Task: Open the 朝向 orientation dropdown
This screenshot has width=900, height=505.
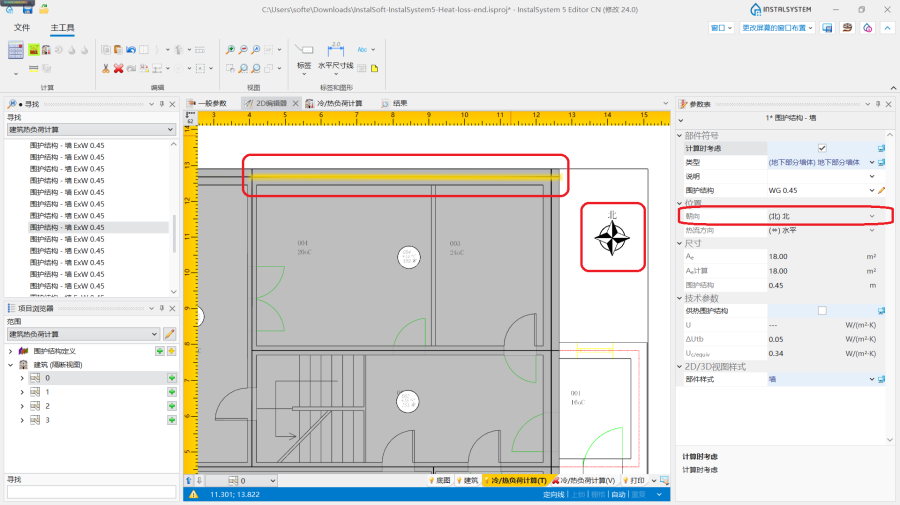Action: (871, 216)
